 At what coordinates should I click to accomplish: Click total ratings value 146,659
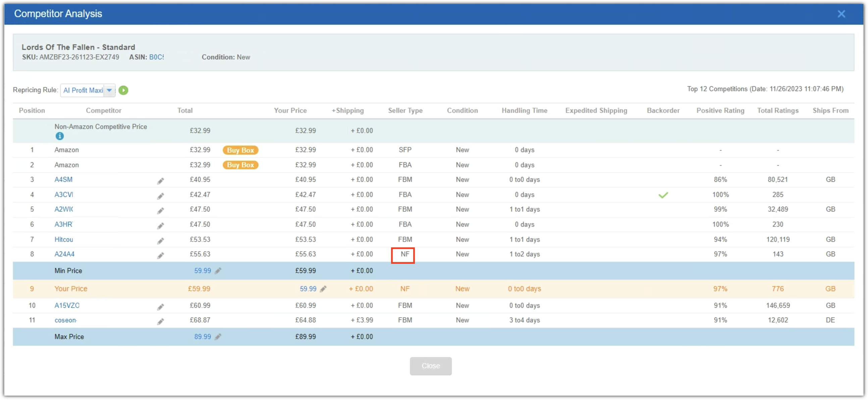tap(777, 305)
